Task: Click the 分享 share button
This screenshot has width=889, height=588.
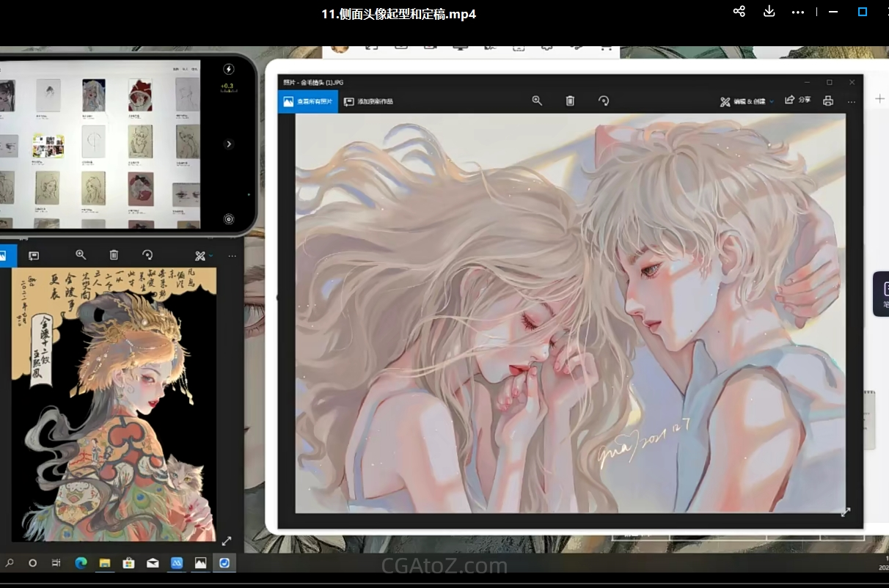Action: click(x=797, y=100)
